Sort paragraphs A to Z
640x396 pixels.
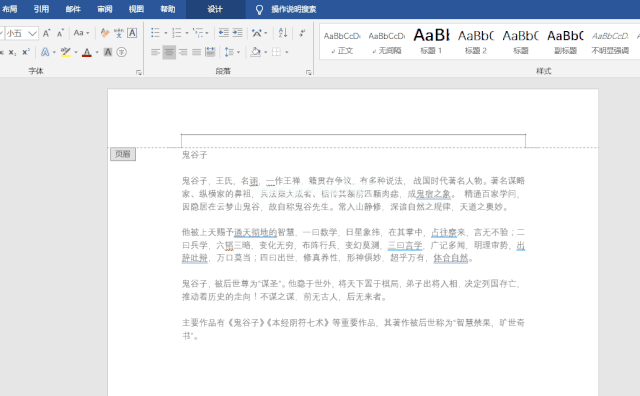pyautogui.click(x=283, y=33)
